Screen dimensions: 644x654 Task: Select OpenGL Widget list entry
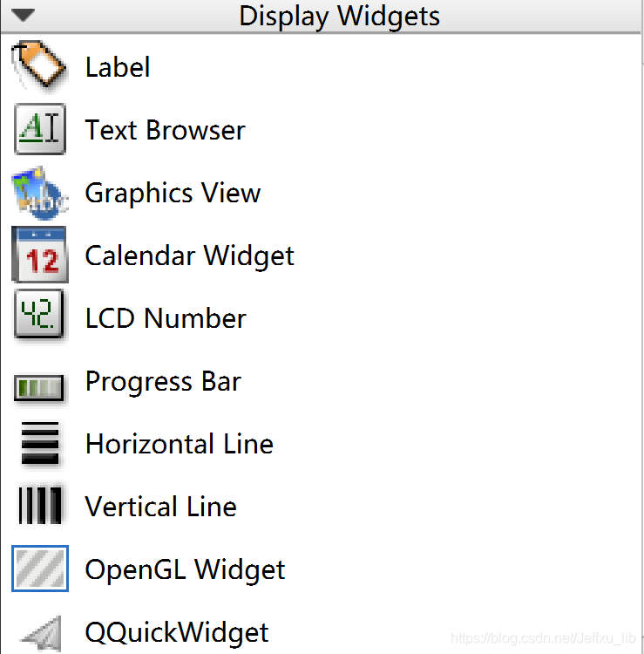coord(185,570)
